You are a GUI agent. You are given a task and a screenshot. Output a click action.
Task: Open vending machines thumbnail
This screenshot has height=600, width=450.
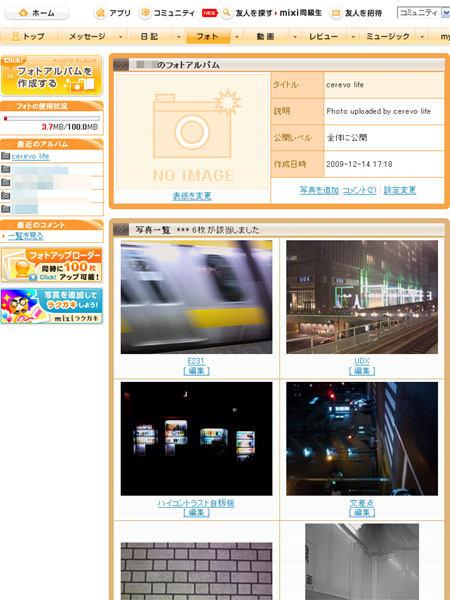(x=196, y=439)
